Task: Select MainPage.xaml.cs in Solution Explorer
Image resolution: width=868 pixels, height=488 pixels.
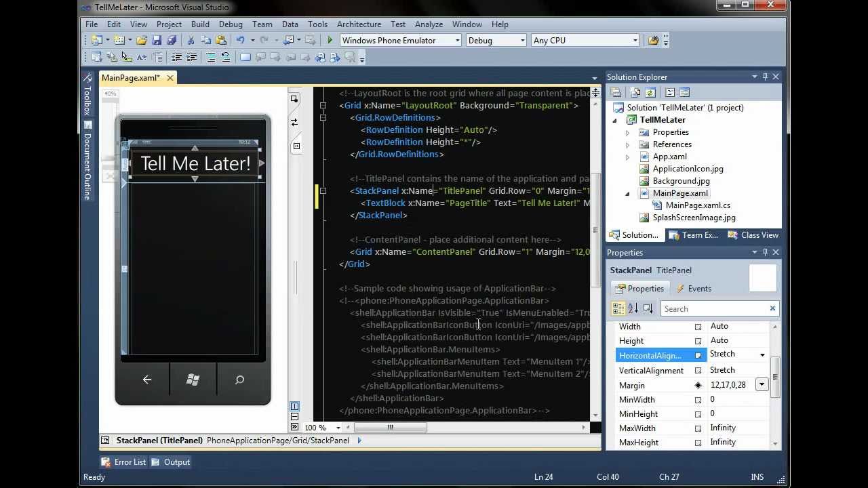Action: tap(698, 205)
